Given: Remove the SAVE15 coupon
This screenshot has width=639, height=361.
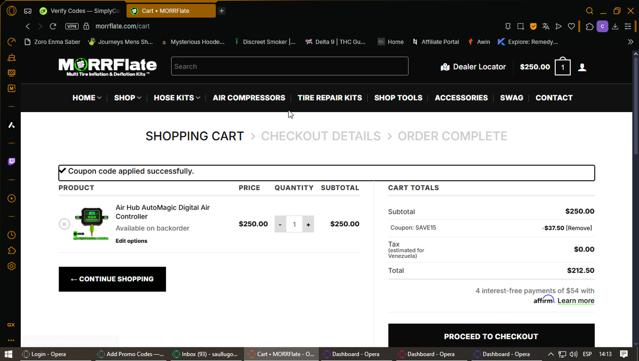Looking at the screenshot, I should point(579,228).
